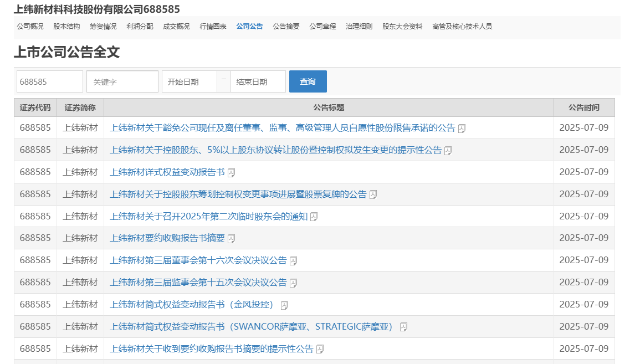
Task: Open link 上纬新材关于收到要约收购报告书摘要的提示性公告
Action: click(x=212, y=349)
